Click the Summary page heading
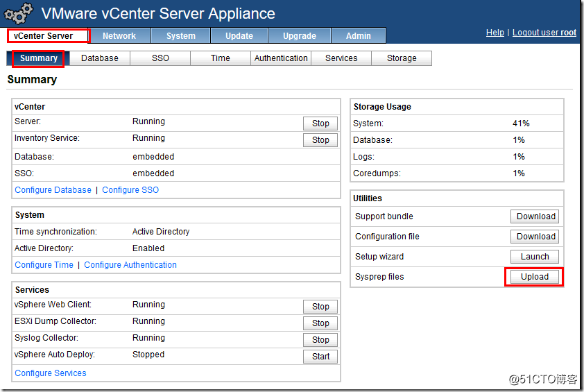The height and width of the screenshot is (392, 584). pos(32,80)
